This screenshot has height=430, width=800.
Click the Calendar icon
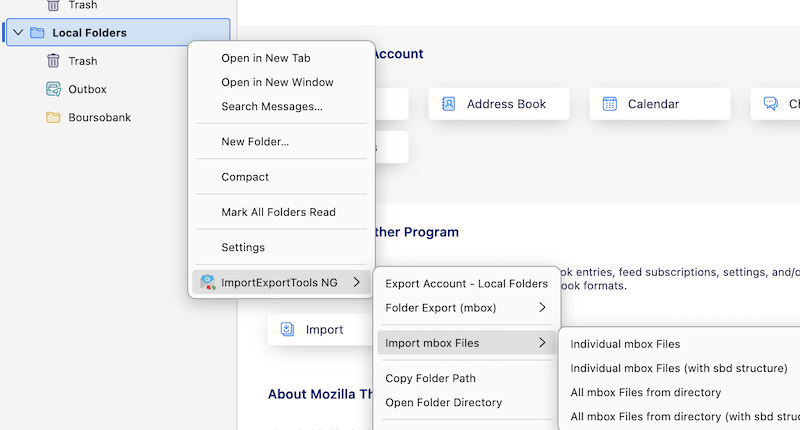click(609, 104)
